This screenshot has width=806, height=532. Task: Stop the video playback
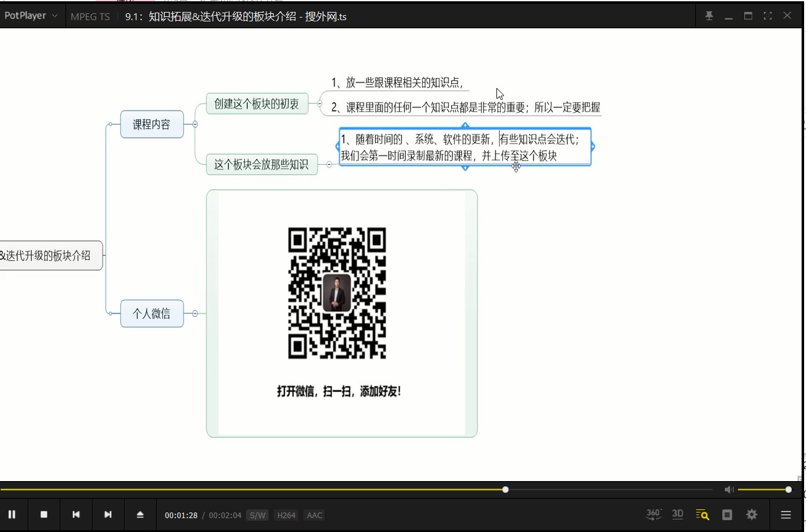44,514
